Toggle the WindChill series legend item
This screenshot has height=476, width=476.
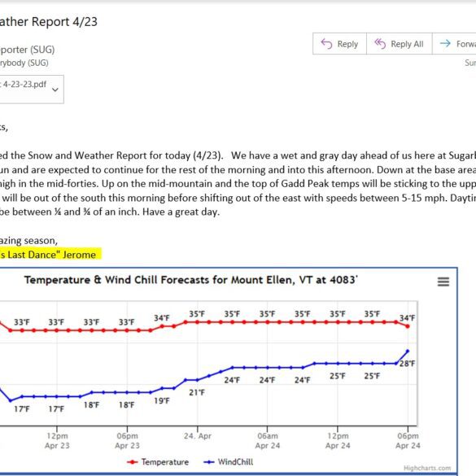pyautogui.click(x=229, y=462)
